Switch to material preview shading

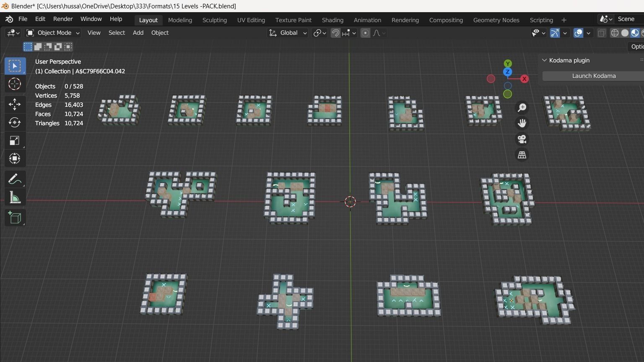(x=635, y=33)
